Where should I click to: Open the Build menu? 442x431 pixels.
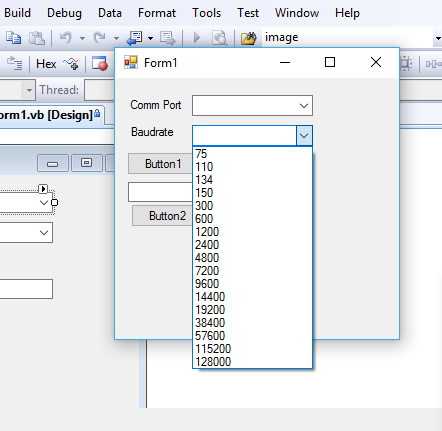click(x=17, y=13)
